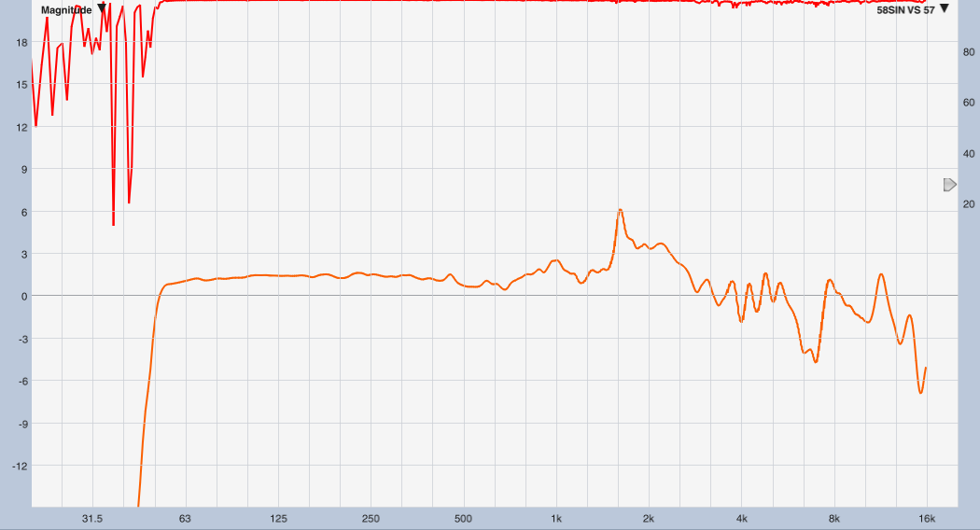Click the -12 dB left axis label

(x=20, y=466)
